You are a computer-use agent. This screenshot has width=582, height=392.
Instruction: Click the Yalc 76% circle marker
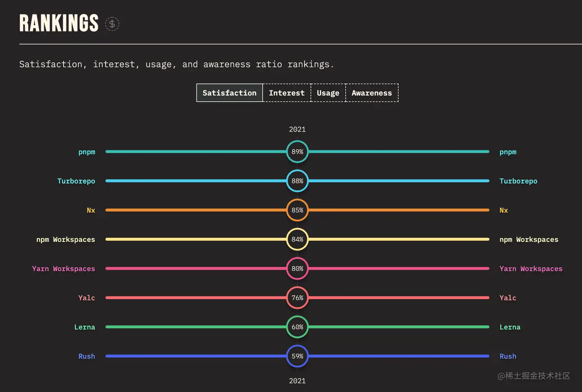pyautogui.click(x=297, y=298)
